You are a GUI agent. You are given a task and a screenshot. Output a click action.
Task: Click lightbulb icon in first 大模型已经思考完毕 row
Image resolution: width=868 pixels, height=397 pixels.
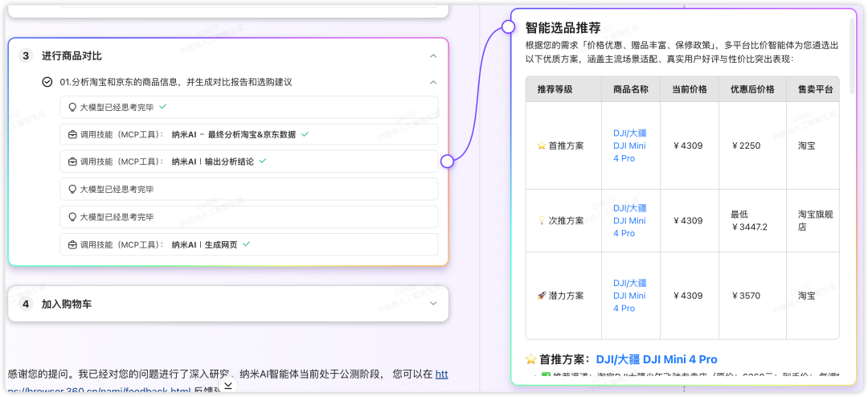(x=72, y=108)
